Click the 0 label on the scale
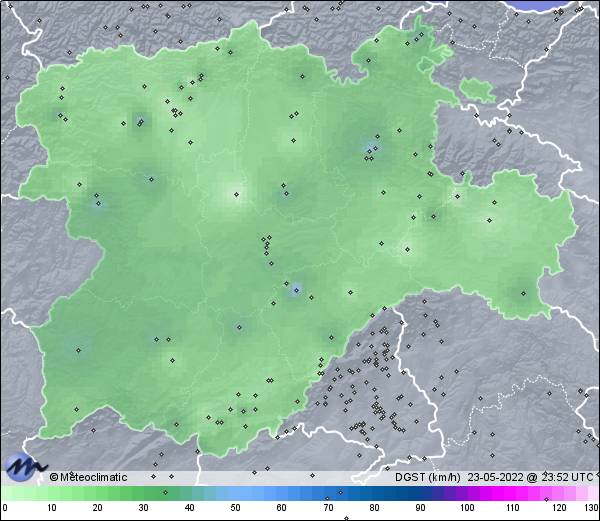The width and height of the screenshot is (600, 521). 5,508
